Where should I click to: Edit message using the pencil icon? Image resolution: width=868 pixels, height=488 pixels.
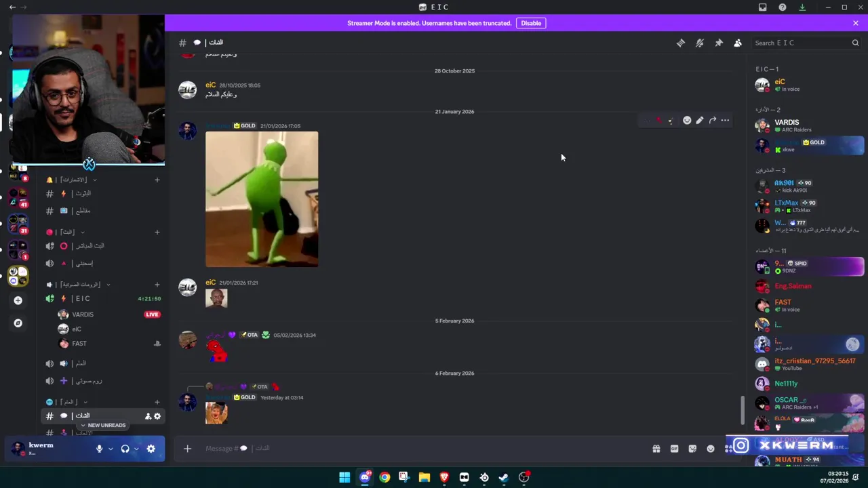click(700, 121)
